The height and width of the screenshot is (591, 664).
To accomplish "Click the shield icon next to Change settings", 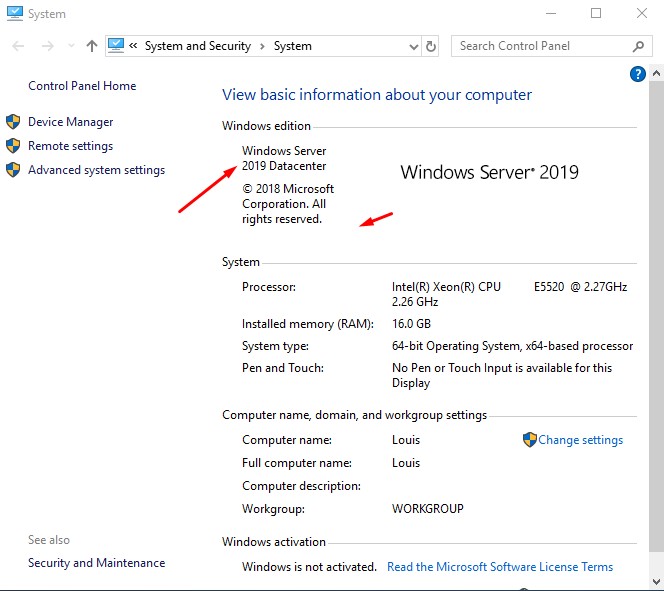I will coord(530,440).
